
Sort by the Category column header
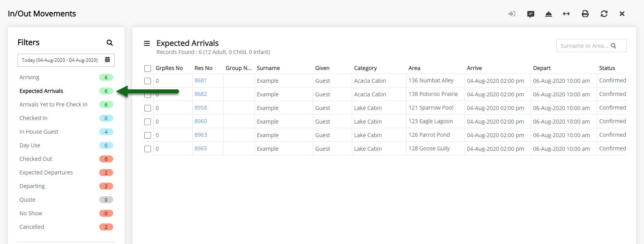tap(365, 68)
